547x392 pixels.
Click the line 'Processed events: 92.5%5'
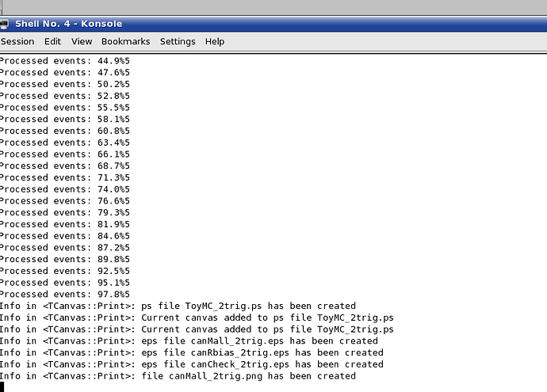click(65, 271)
